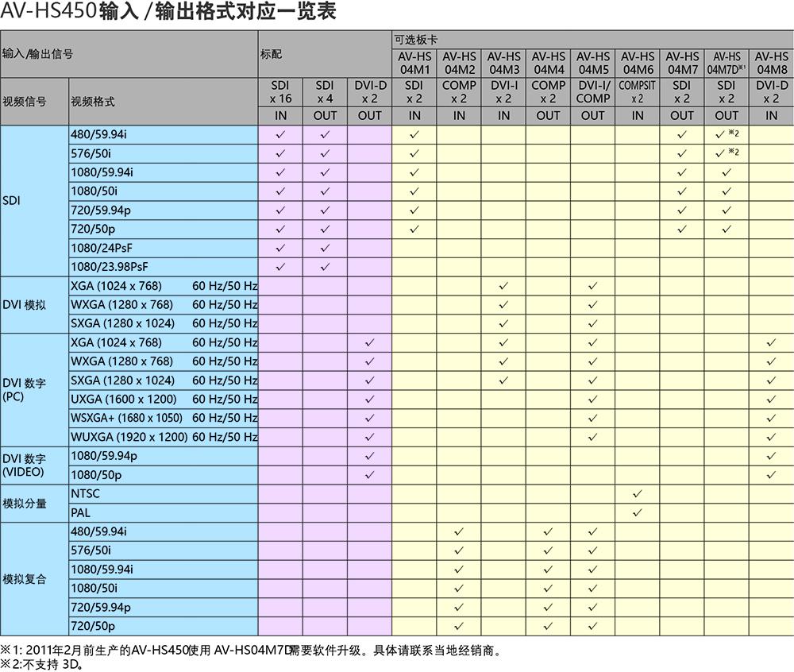Select the 'AV-HS 04M1' column header

tap(414, 64)
